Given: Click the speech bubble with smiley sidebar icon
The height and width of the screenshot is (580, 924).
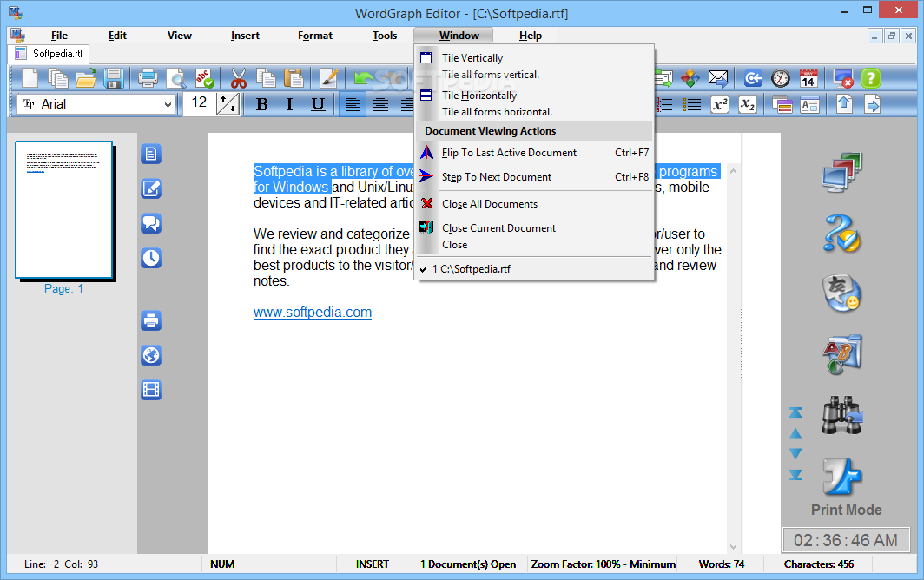Looking at the screenshot, I should (x=842, y=293).
